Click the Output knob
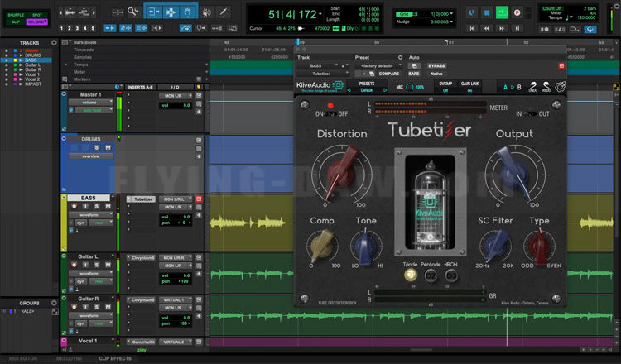The image size is (621, 364). (514, 173)
